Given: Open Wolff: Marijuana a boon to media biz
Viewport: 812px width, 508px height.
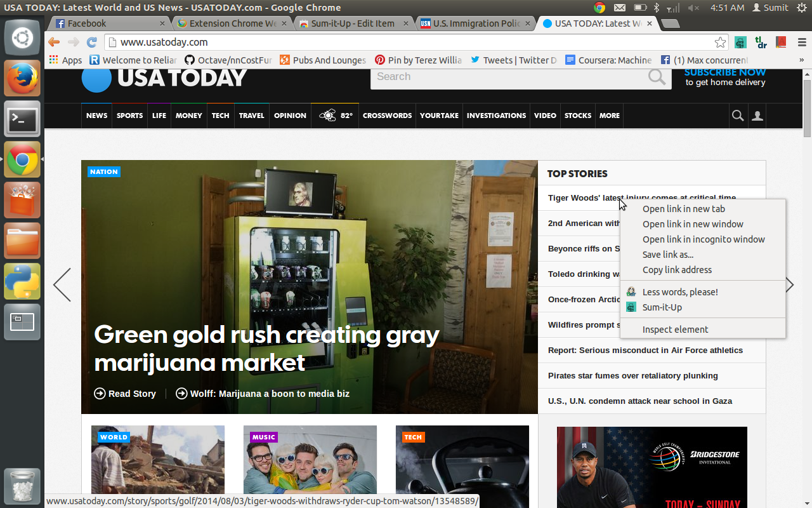Looking at the screenshot, I should pos(263,394).
